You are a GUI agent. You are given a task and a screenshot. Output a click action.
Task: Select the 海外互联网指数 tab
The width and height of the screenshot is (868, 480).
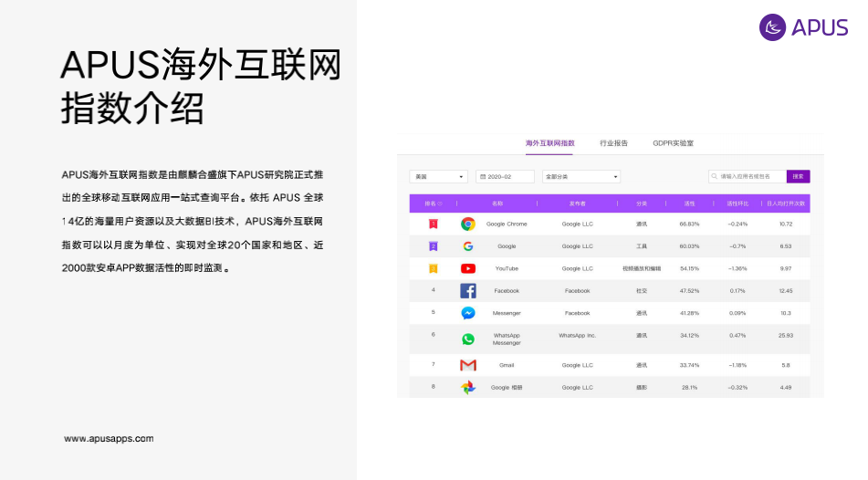click(549, 143)
